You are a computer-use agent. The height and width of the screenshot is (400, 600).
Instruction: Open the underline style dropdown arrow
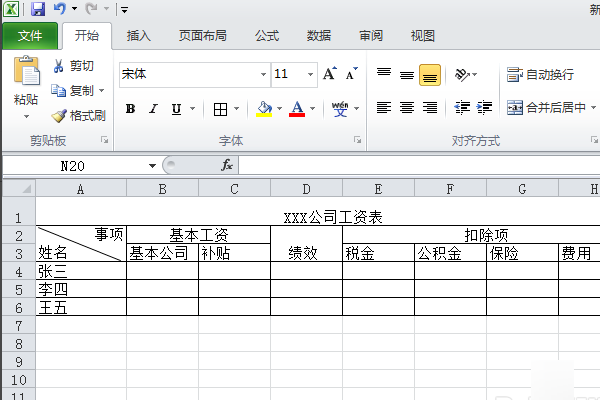(192, 109)
